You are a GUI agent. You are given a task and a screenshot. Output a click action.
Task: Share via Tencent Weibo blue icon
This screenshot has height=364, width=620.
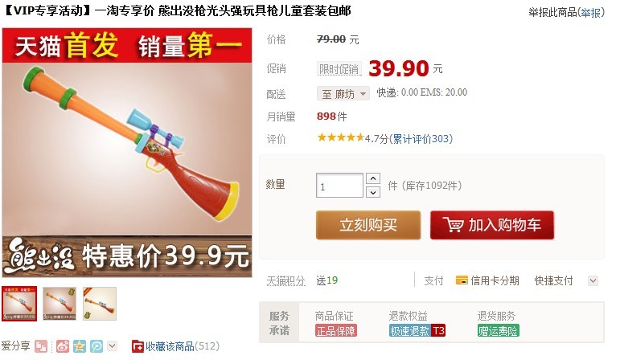pos(96,346)
